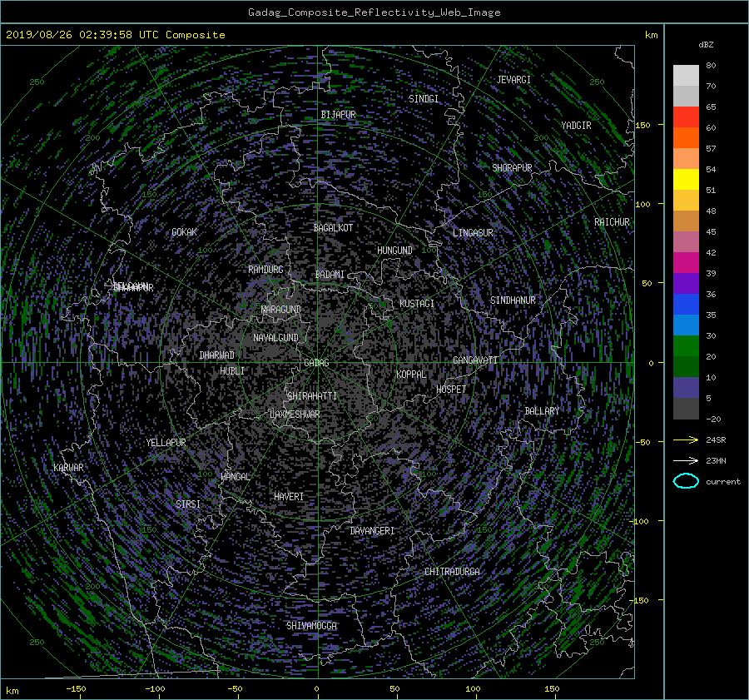Viewport: 749px width, 700px height.
Task: Click the DAVANGERI city label
Action: [372, 531]
